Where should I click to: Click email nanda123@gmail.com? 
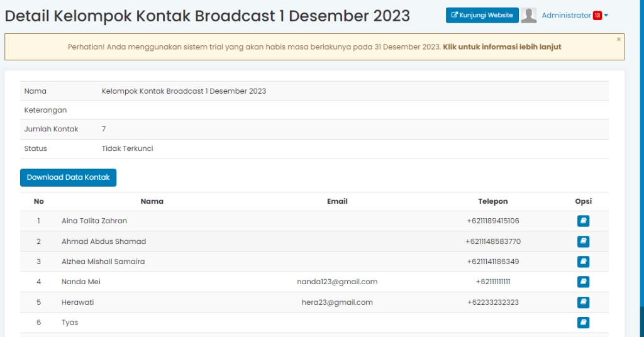pyautogui.click(x=337, y=282)
